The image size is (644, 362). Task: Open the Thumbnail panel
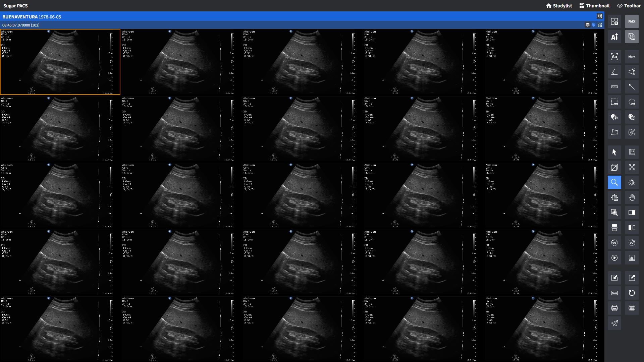[594, 6]
